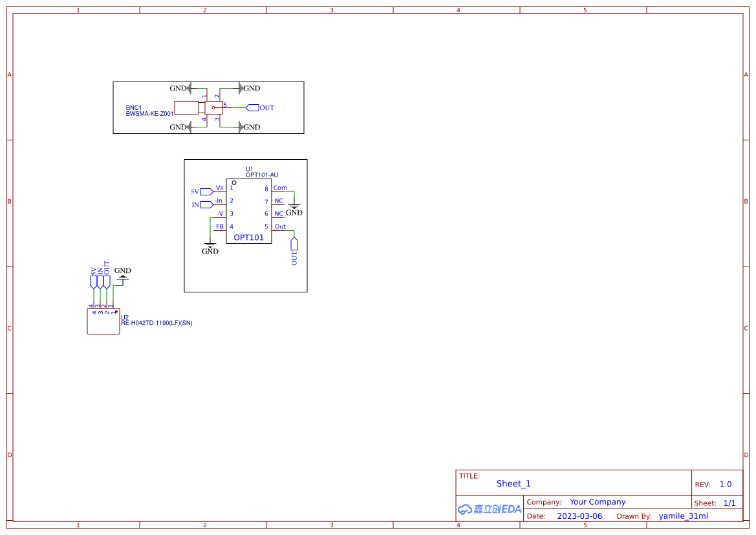Click the OUT net port beside BNC1

coord(253,107)
